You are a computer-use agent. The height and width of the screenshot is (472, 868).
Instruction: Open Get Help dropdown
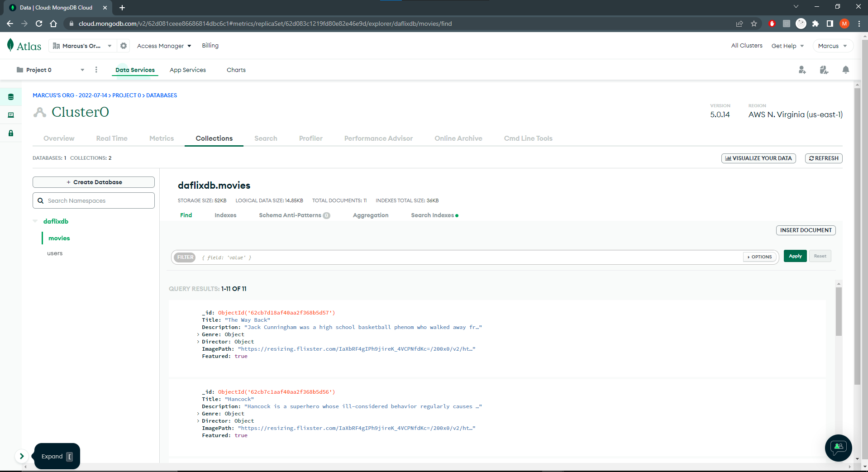coord(787,46)
